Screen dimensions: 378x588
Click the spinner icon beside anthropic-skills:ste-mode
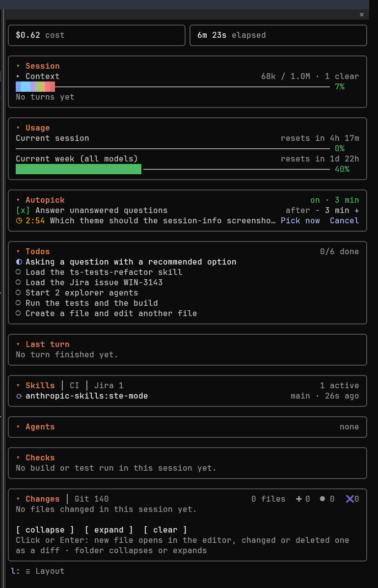19,396
